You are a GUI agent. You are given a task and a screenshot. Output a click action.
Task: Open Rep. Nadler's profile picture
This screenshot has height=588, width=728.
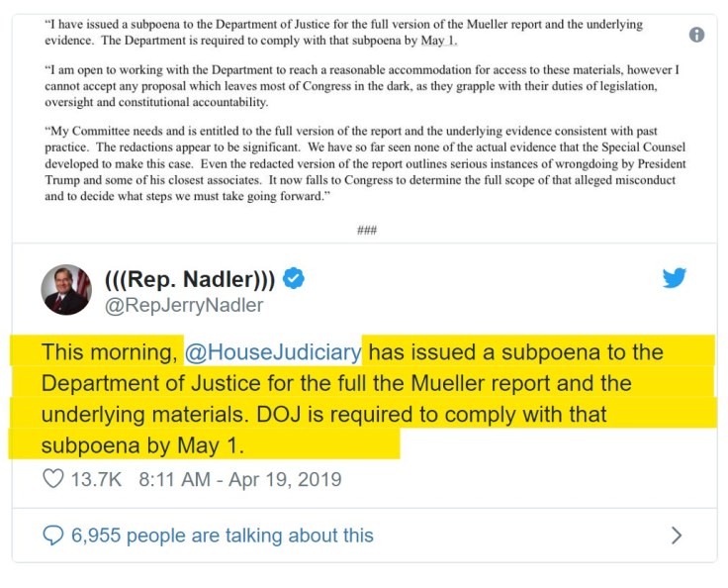tap(66, 290)
